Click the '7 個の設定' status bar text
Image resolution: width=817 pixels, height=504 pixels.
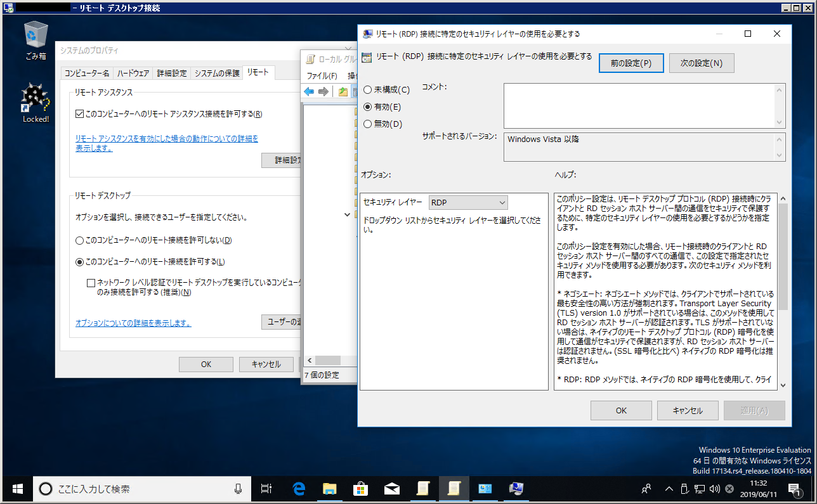tap(322, 375)
